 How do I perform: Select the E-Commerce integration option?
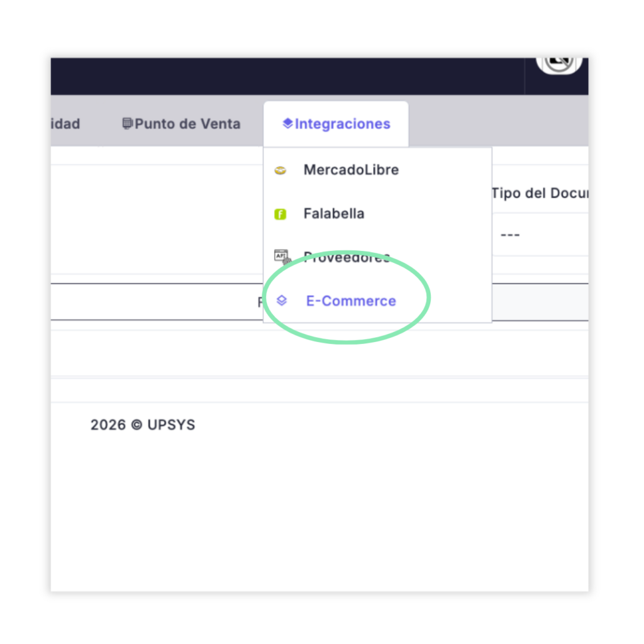click(x=351, y=301)
